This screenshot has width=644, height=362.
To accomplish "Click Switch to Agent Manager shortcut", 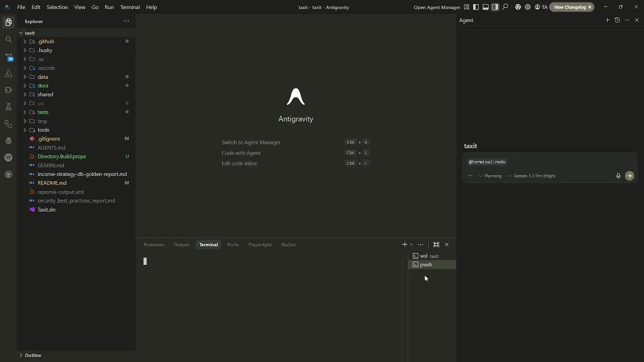I will 251,142.
